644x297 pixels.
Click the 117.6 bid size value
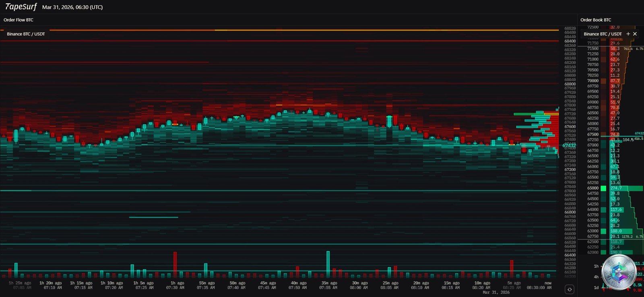(x=616, y=209)
